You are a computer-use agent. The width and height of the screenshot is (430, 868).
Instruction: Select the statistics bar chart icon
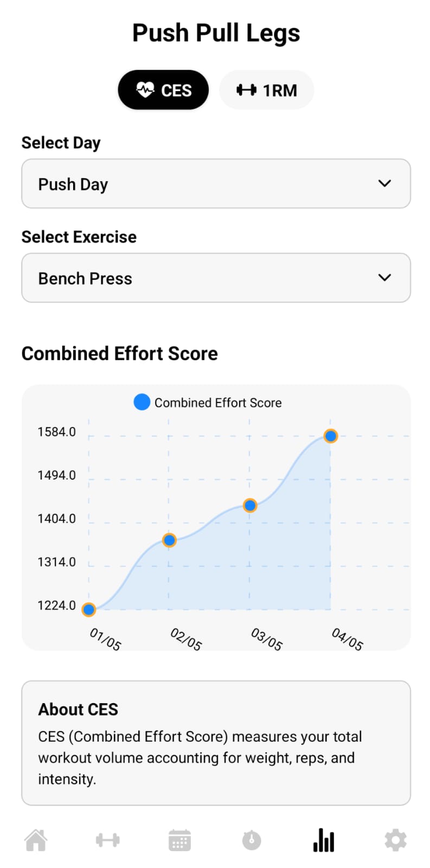tap(323, 840)
